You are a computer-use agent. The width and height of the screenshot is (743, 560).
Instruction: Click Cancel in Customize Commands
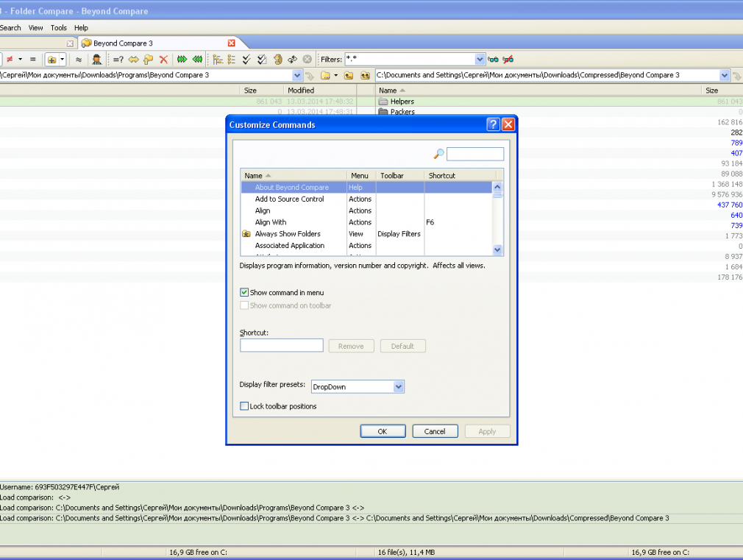435,431
